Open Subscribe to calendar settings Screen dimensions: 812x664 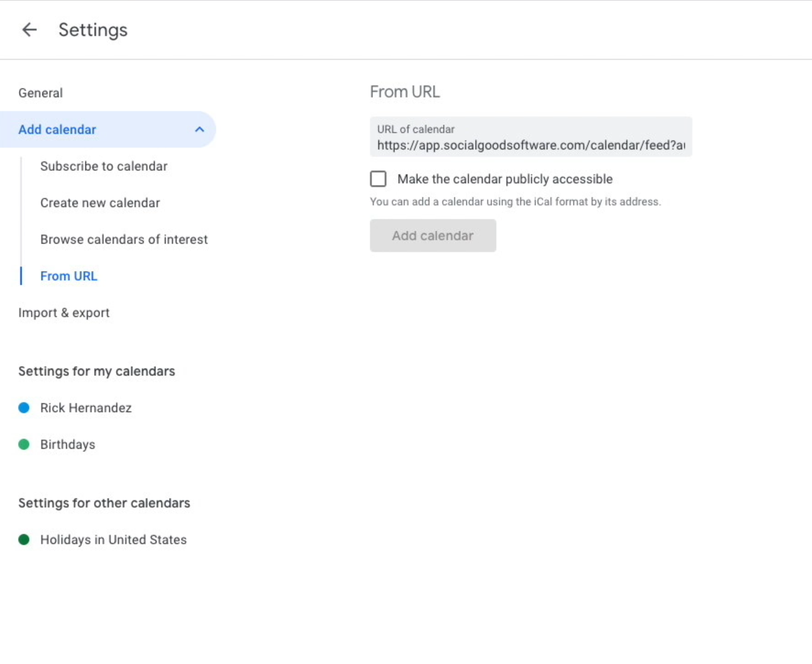103,166
